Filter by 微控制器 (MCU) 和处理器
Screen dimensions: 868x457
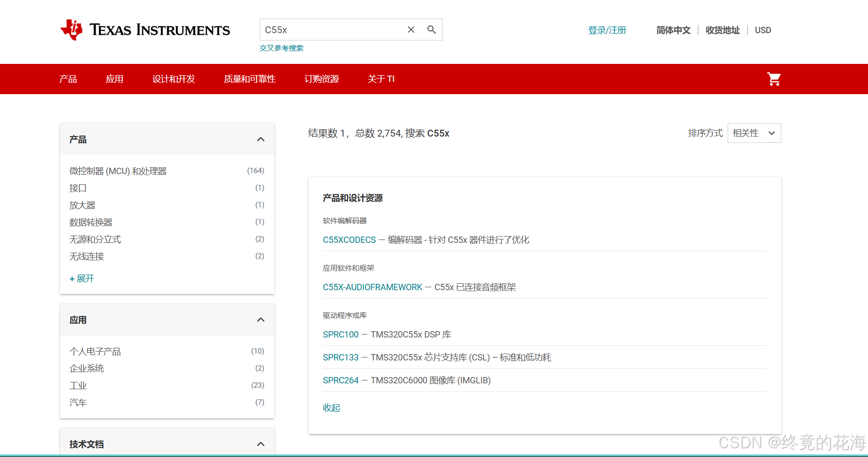click(118, 171)
